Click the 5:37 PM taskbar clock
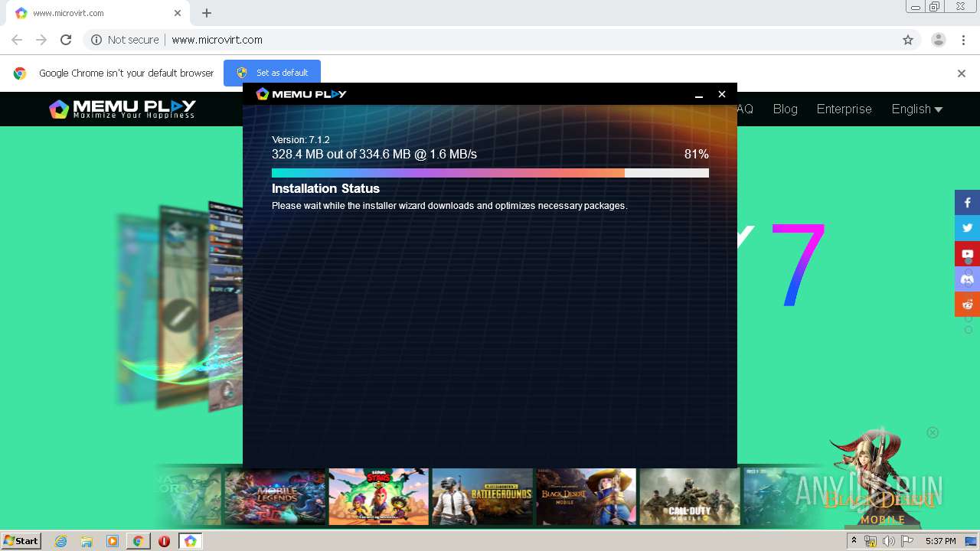The height and width of the screenshot is (551, 980). [x=940, y=541]
